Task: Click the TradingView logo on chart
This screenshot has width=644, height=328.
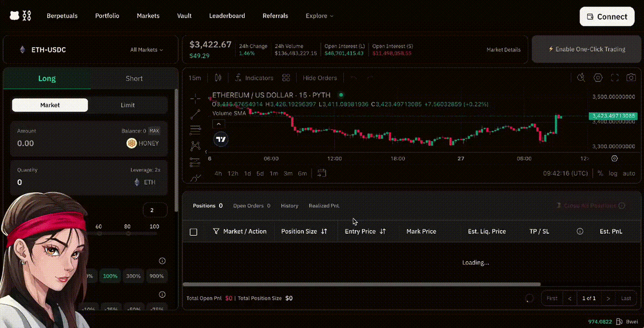Action: [x=221, y=139]
